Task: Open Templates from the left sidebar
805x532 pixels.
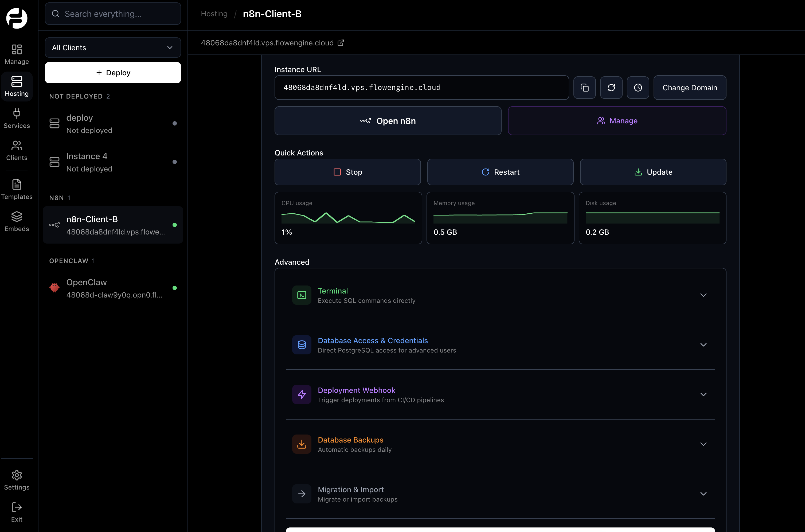Action: pos(17,189)
